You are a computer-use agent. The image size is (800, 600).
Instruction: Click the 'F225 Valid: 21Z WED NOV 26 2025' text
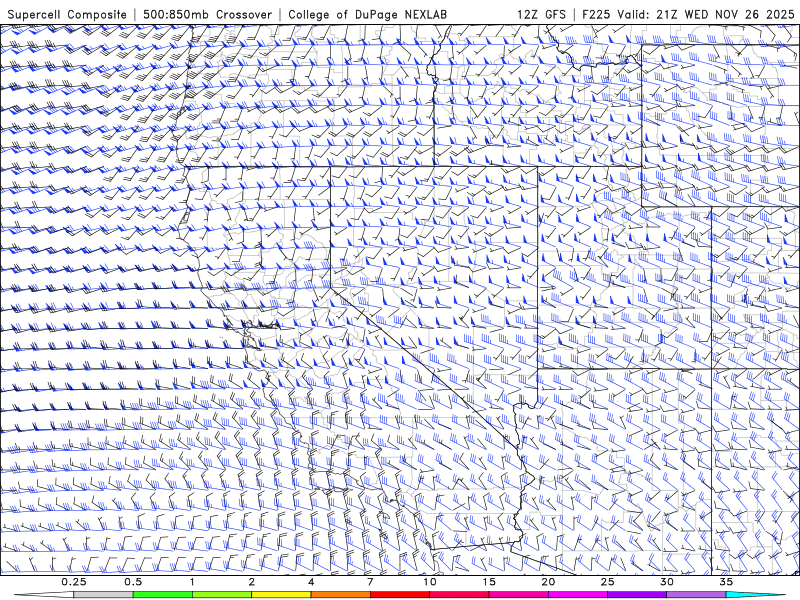click(688, 14)
